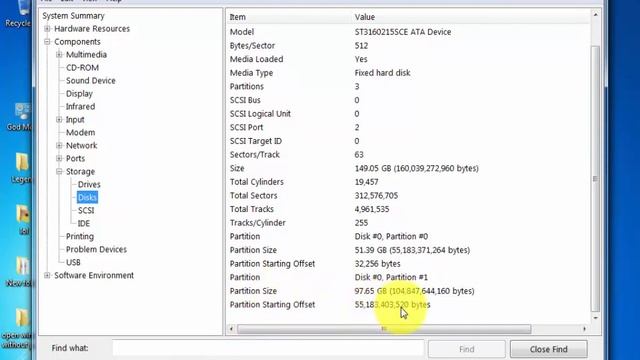This screenshot has height=360, width=640.
Task: Collapse the Components tree node
Action: point(47,42)
